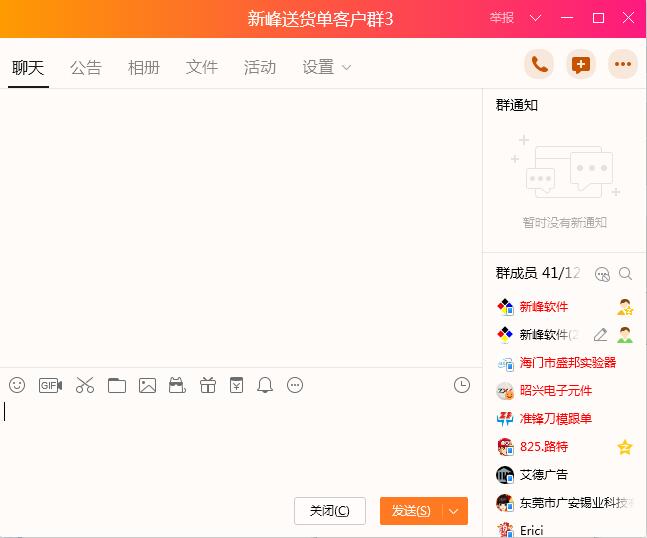Click the avatar of 准锋刀模跟单
The height and width of the screenshot is (538, 647).
click(x=505, y=419)
